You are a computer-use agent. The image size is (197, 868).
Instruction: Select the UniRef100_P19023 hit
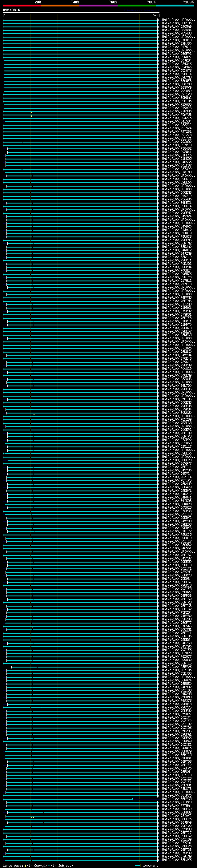tap(177, 108)
